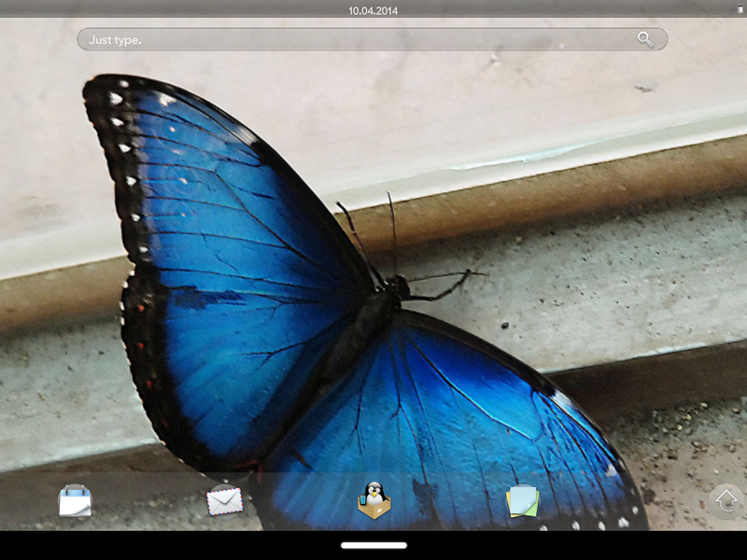Open the app launcher with the up arrow
This screenshot has height=560, width=747.
(x=726, y=501)
